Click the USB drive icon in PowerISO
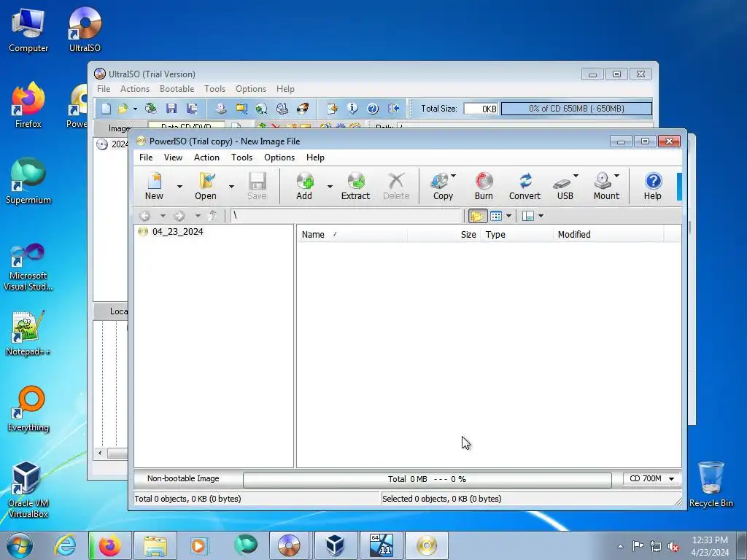The width and height of the screenshot is (747, 560). 565,186
